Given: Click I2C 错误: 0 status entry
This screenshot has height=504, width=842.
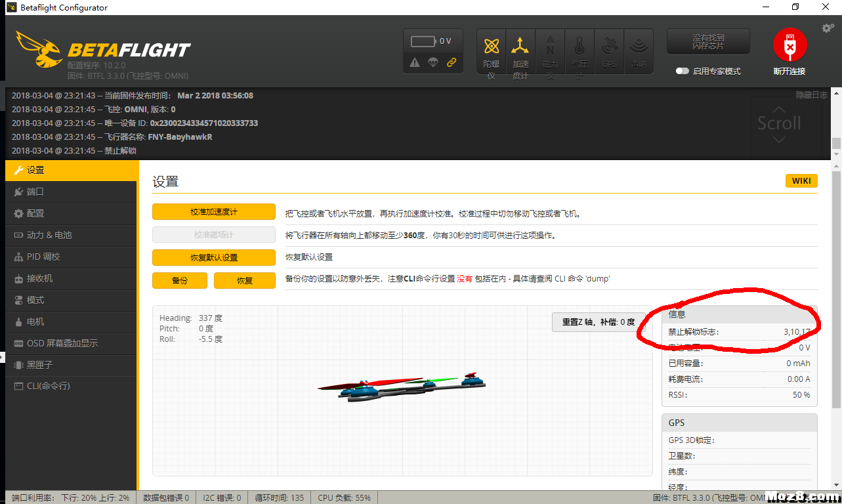Looking at the screenshot, I should [221, 498].
